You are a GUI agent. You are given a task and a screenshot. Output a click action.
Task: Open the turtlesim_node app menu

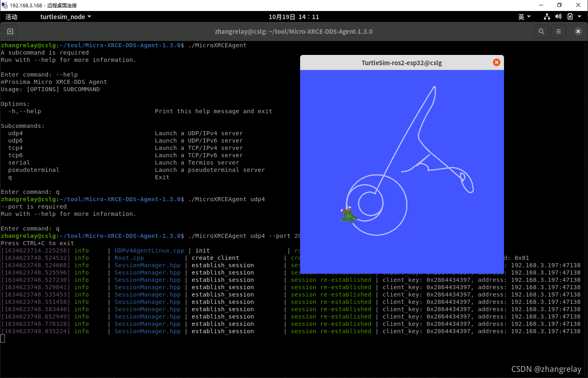(65, 17)
